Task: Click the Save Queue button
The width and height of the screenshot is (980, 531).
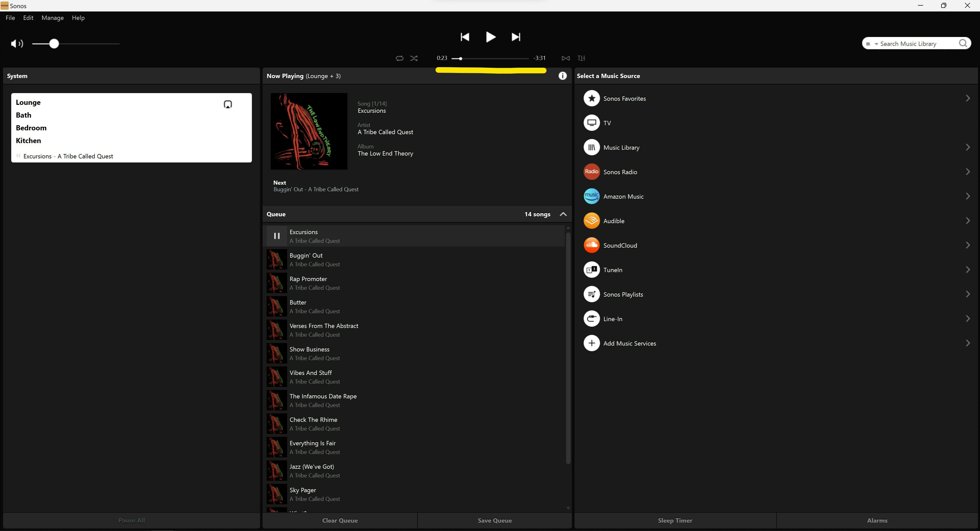Action: pyautogui.click(x=495, y=520)
